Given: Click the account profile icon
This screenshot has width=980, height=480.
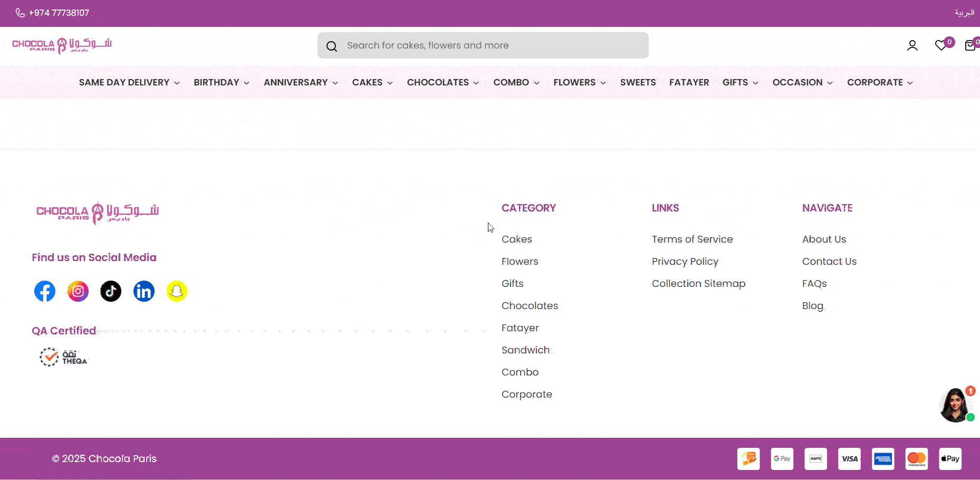Looking at the screenshot, I should pyautogui.click(x=913, y=46).
